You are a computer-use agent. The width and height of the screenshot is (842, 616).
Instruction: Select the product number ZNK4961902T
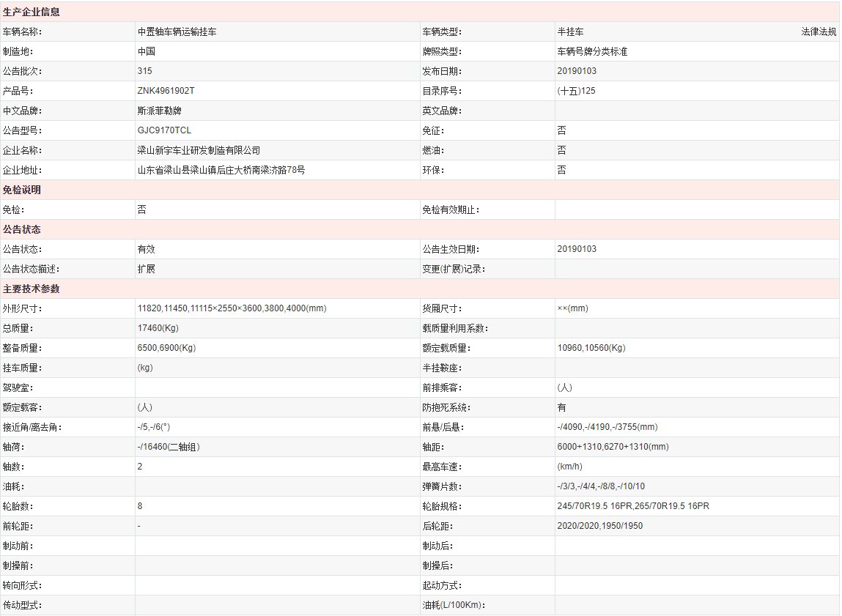[166, 92]
